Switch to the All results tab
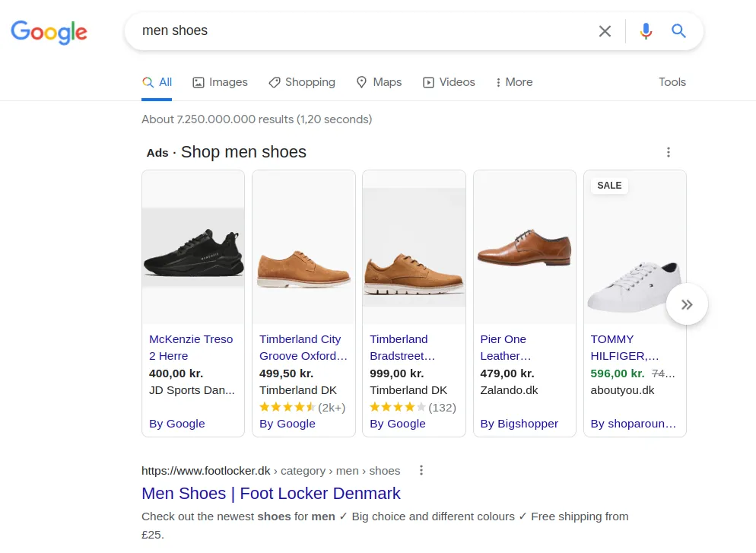 click(x=157, y=82)
